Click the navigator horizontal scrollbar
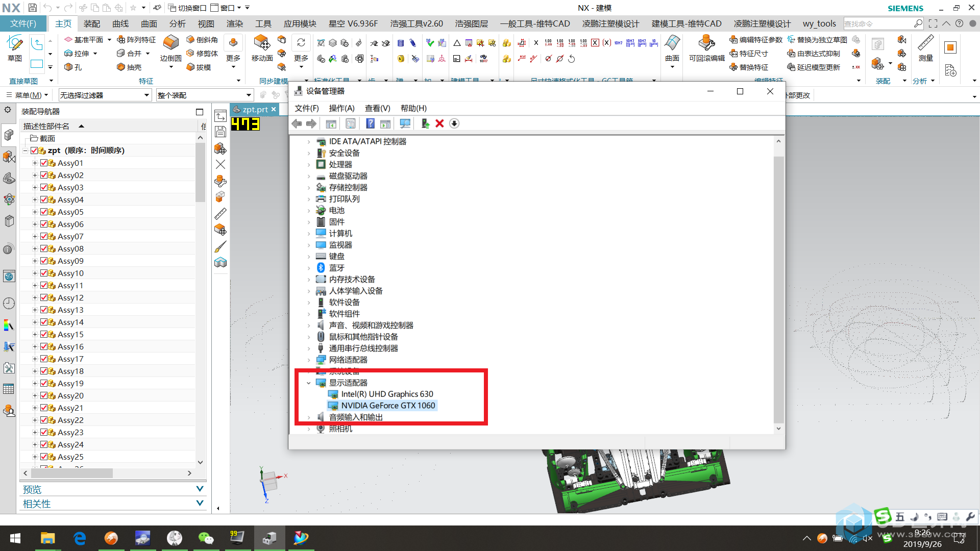Viewport: 980px width, 551px height. point(72,473)
